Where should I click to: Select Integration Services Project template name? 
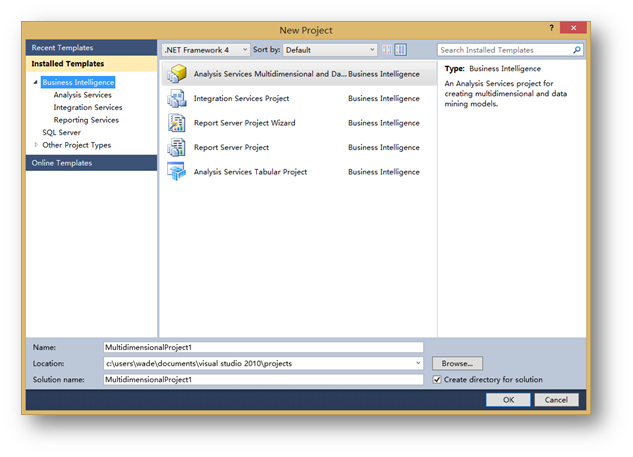click(241, 99)
